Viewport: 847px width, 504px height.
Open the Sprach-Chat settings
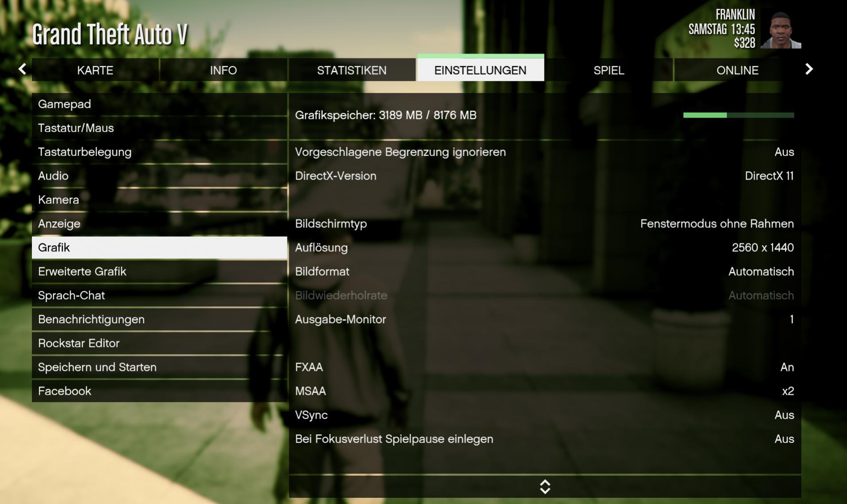coord(160,296)
